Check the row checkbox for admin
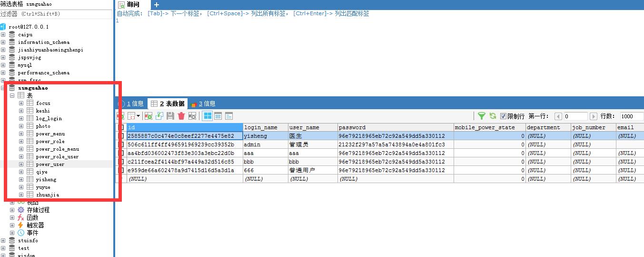644x257 pixels. 121,144
